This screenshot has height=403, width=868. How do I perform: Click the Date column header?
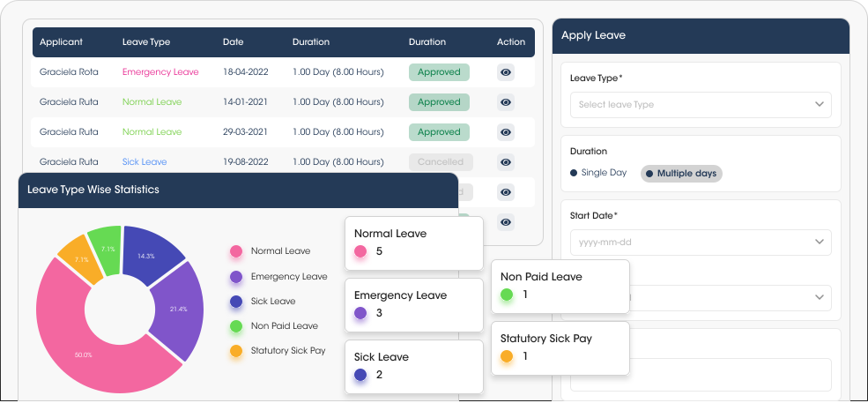click(x=233, y=42)
